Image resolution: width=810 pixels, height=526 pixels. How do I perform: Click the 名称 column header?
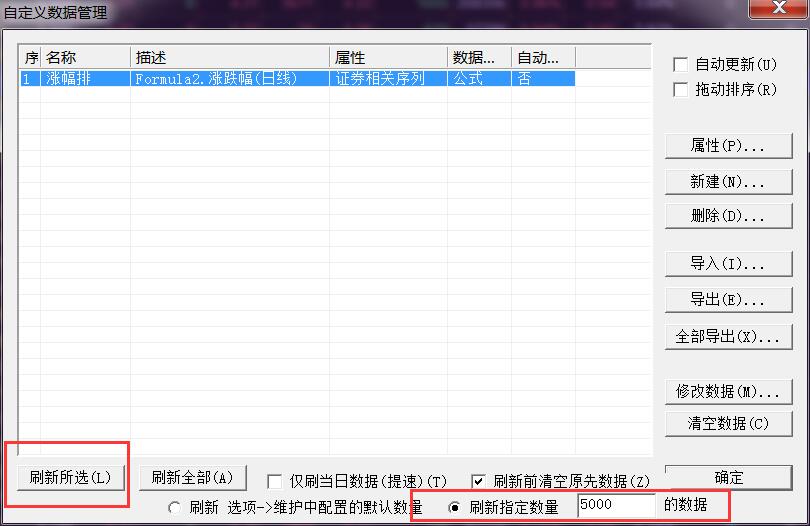[x=85, y=57]
